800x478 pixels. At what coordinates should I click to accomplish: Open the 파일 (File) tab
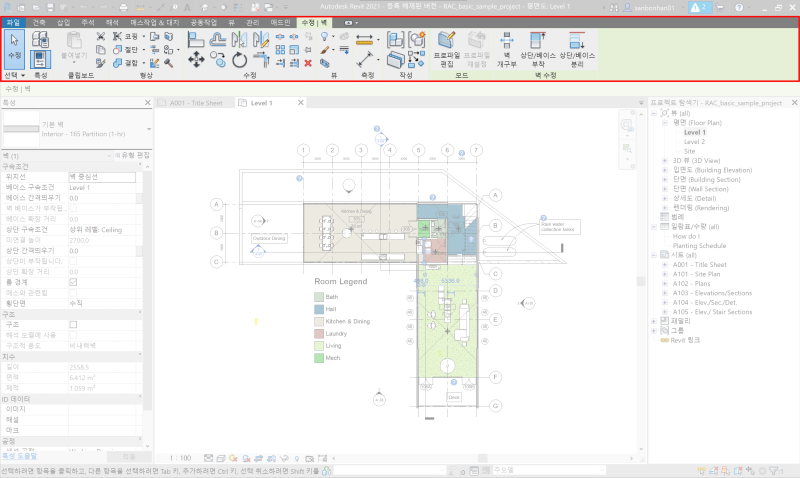(x=13, y=22)
